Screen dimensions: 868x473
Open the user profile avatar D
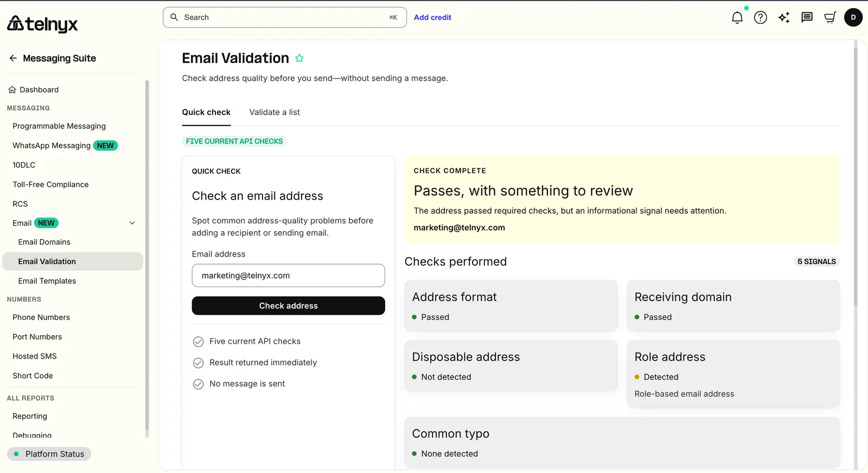coord(853,17)
